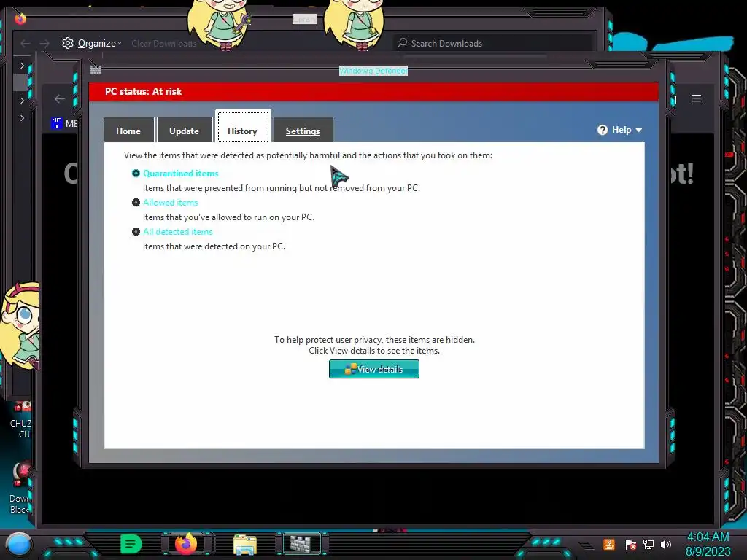747x560 pixels.
Task: Click the search magnifier icon in Downloads
Action: (x=403, y=43)
